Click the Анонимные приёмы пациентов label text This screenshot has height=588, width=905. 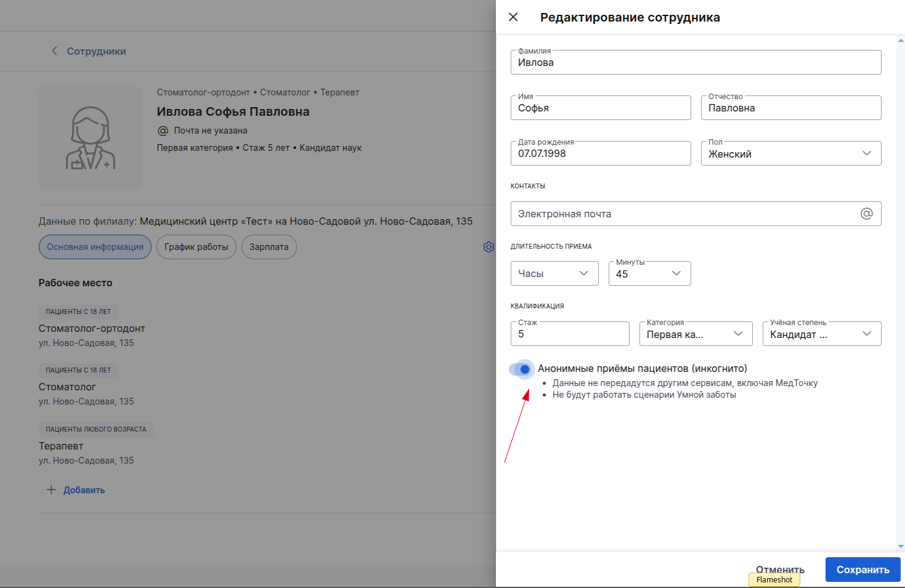643,368
